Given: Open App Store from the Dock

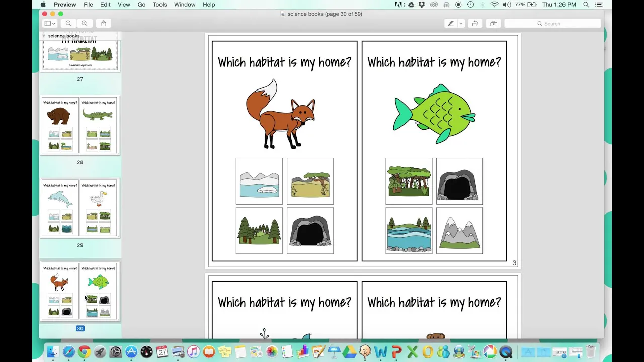Looking at the screenshot, I should coord(131,352).
